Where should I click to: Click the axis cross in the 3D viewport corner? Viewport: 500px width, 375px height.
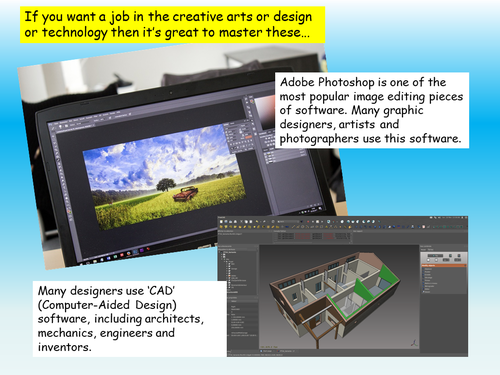[414, 343]
